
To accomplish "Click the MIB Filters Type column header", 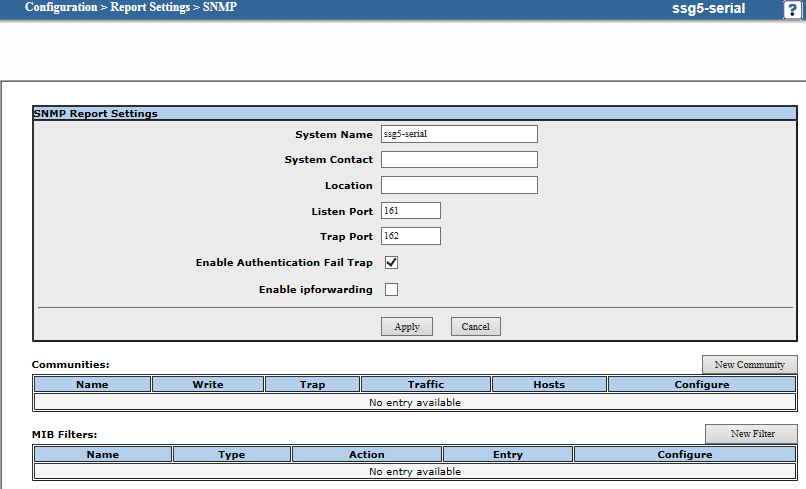I will [232, 454].
